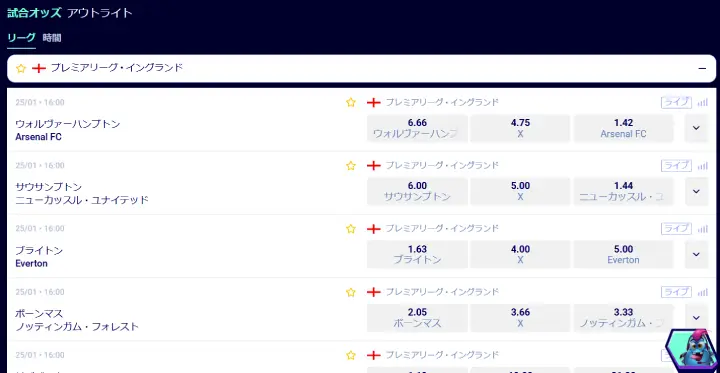Click England flag icon in league header
The height and width of the screenshot is (373, 720).
tap(39, 68)
